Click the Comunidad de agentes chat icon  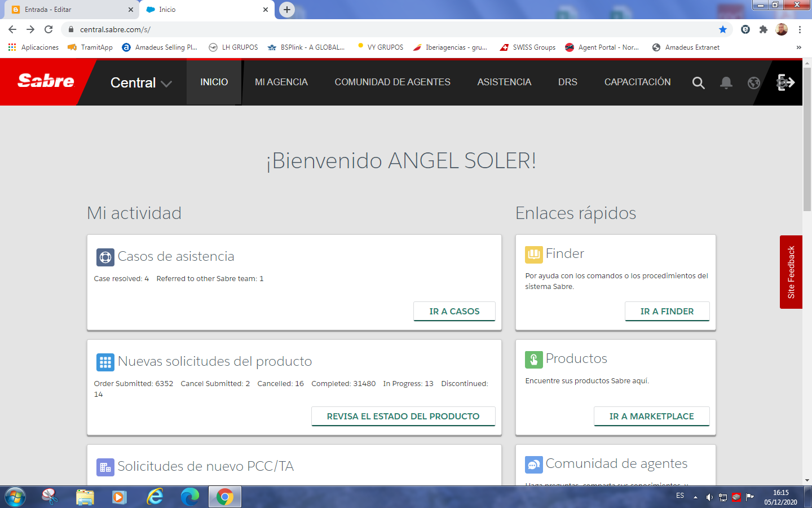533,465
